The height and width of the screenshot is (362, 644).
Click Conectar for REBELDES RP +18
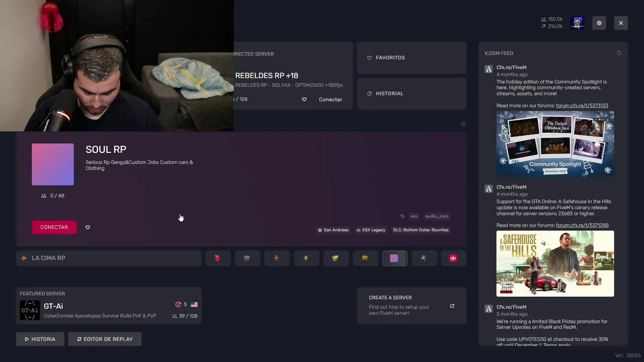(331, 100)
